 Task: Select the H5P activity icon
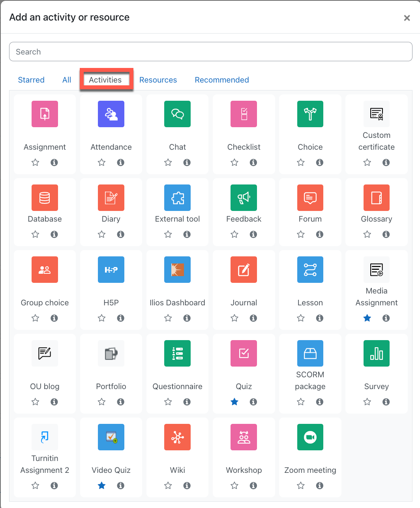(x=111, y=269)
